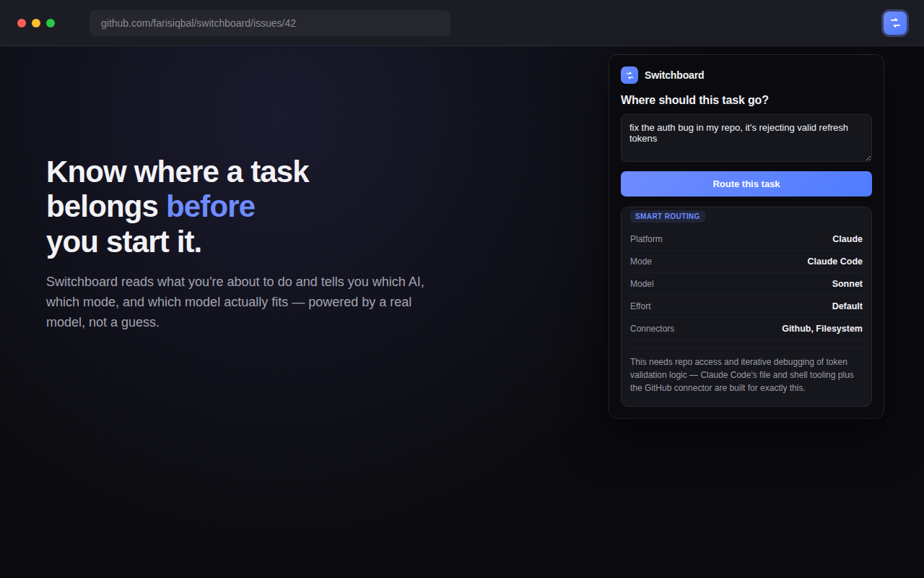Click the headline Know where a task
This screenshot has width=924, height=578.
pos(178,172)
